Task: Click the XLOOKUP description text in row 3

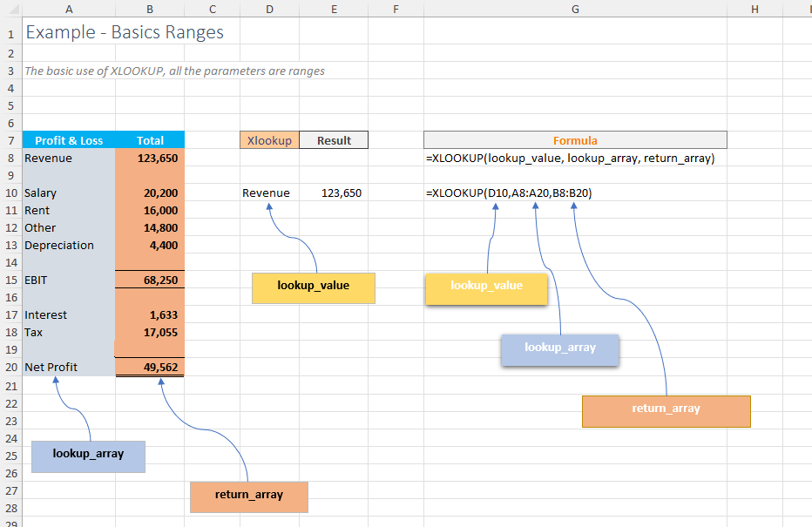Action: point(174,71)
